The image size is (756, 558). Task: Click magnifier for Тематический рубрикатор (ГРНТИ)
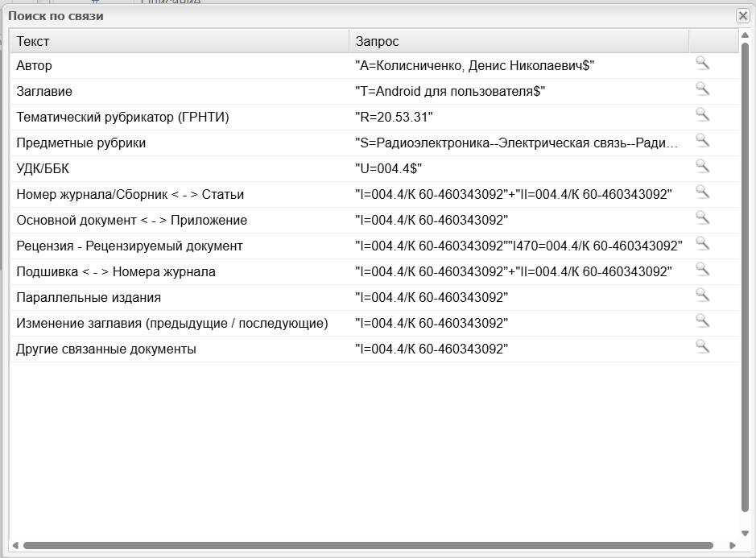click(702, 115)
